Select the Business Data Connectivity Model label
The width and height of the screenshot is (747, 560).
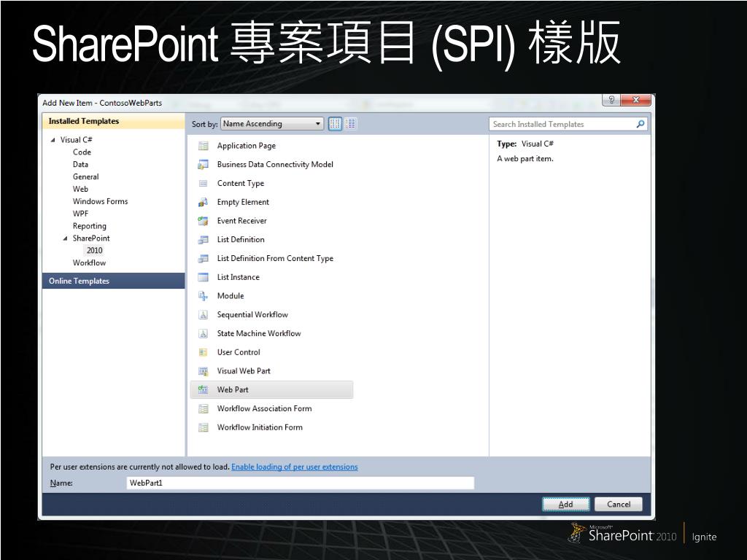tap(275, 165)
